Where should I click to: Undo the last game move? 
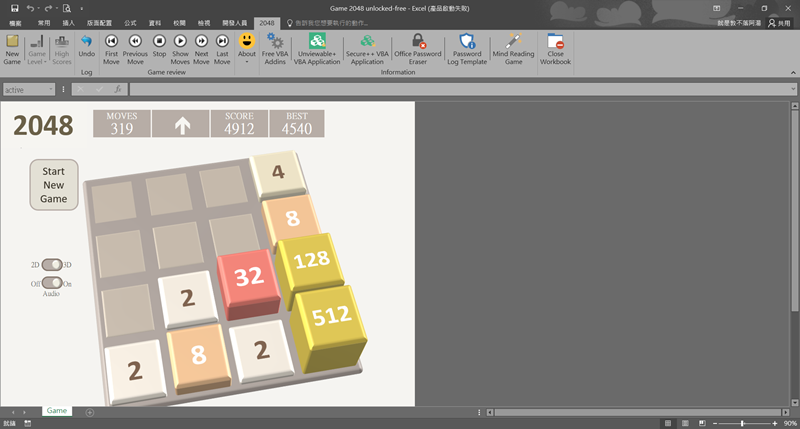86,46
